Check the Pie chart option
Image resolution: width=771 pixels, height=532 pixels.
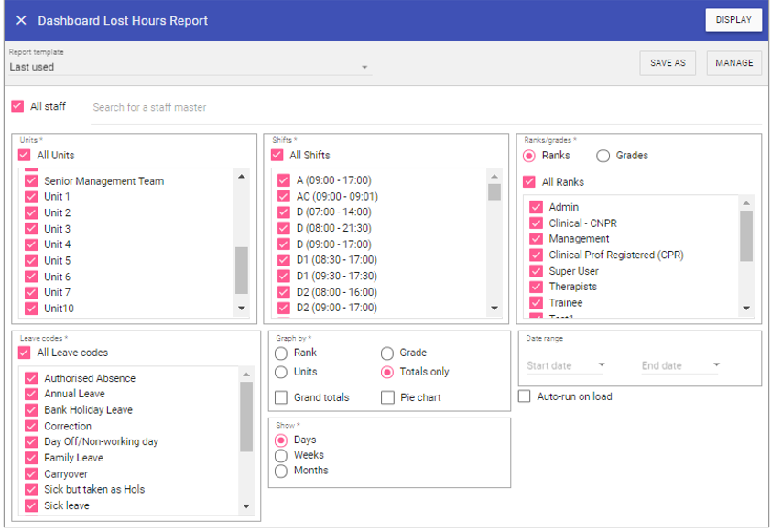(x=387, y=397)
